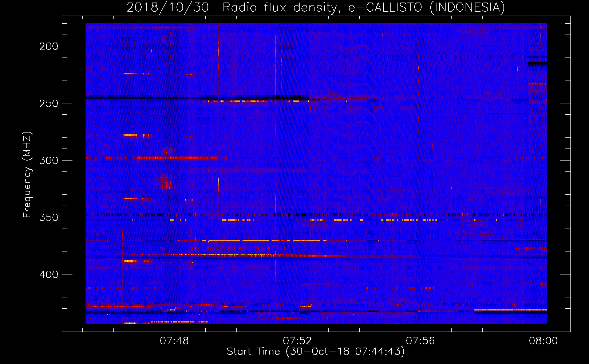Image resolution: width=589 pixels, height=364 pixels.
Task: Click the 200 frequency tick label
Action: (49, 46)
